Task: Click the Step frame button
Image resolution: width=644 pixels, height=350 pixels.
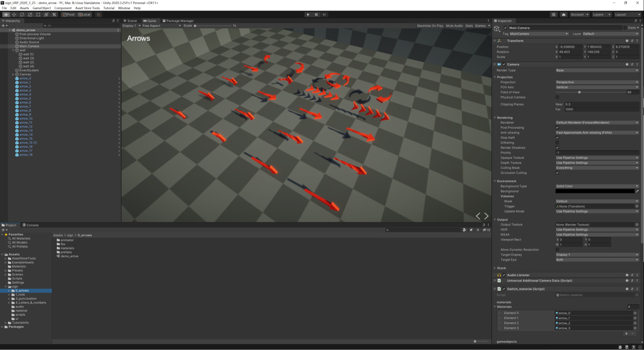Action: (x=324, y=14)
